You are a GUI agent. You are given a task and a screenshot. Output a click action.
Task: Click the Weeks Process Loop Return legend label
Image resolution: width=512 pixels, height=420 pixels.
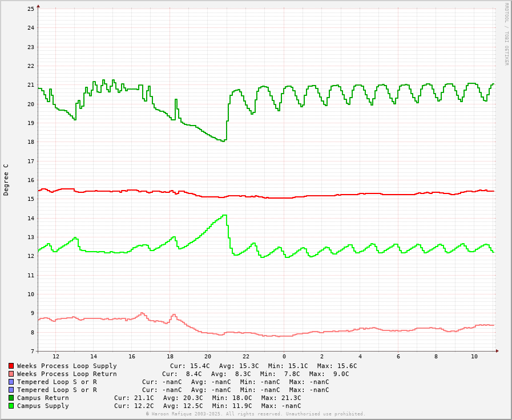pyautogui.click(x=67, y=374)
